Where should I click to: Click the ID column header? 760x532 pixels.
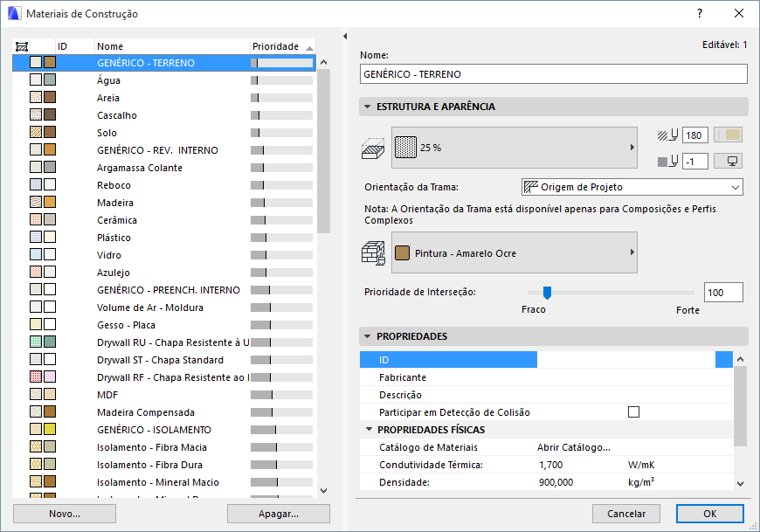tap(74, 46)
